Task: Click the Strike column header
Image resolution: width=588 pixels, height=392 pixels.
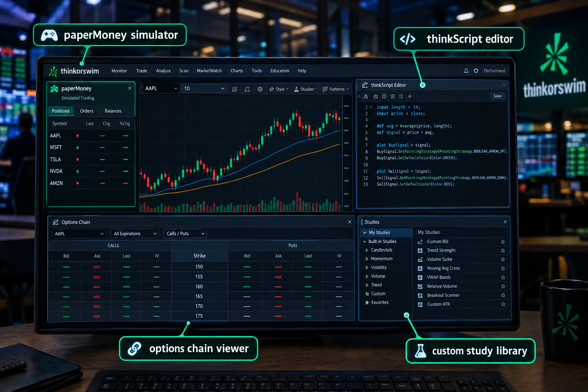Action: (199, 256)
